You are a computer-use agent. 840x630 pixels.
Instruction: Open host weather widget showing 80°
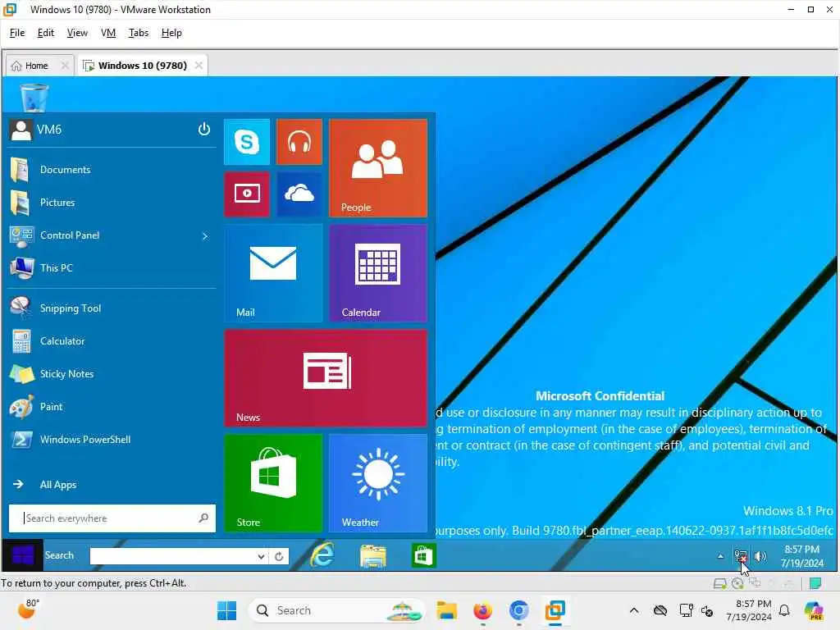coord(29,609)
